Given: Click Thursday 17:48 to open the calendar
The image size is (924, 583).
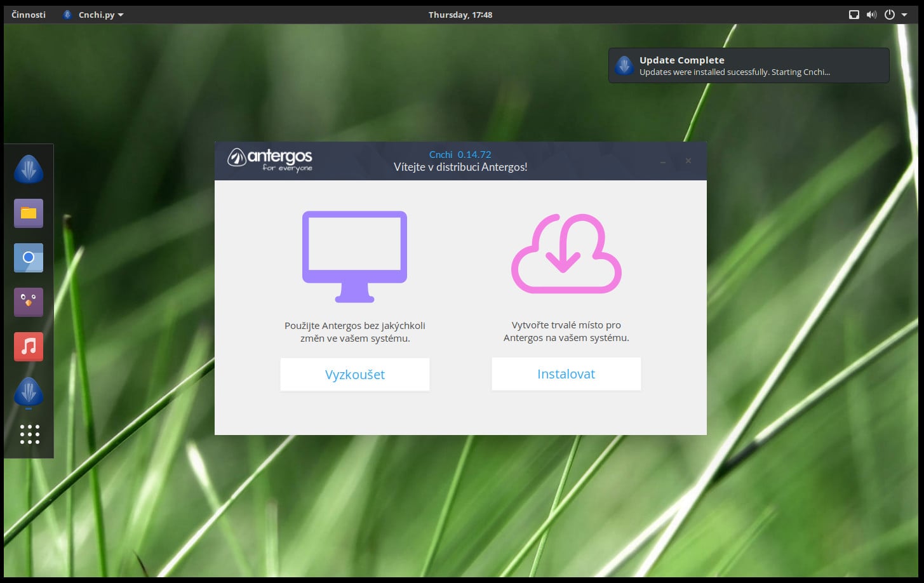Looking at the screenshot, I should click(x=460, y=14).
